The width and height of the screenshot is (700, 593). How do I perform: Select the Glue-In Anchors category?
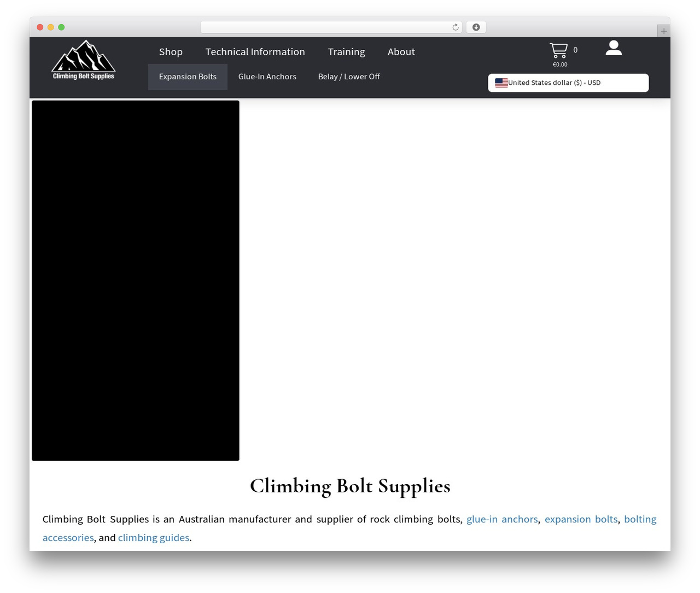267,77
